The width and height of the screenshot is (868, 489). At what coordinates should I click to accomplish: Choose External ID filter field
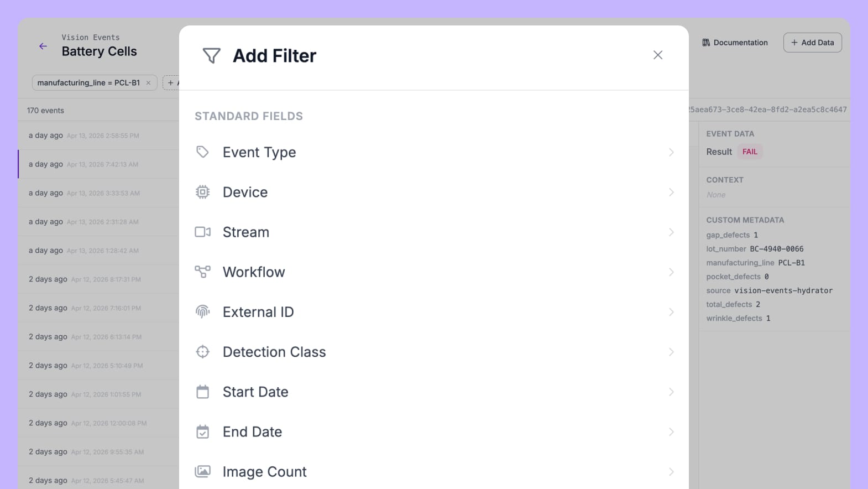pos(258,312)
